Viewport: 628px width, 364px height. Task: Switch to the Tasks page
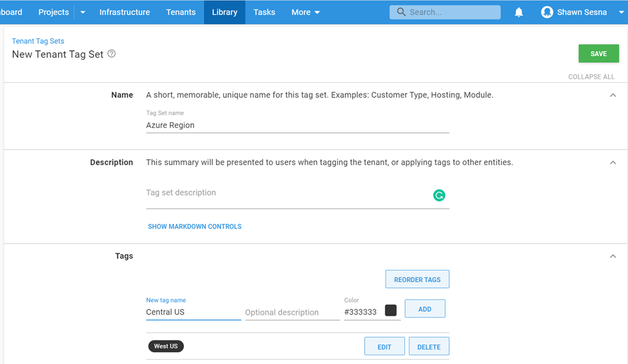264,13
